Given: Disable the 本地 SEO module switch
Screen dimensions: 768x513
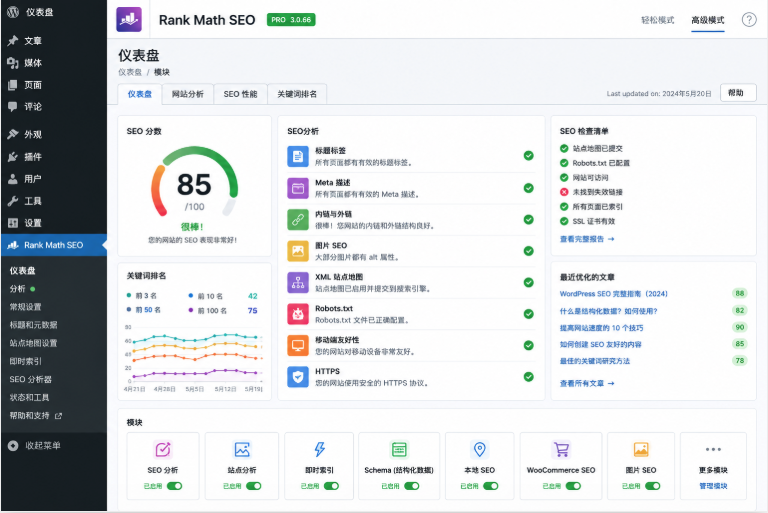Looking at the screenshot, I should [491, 486].
